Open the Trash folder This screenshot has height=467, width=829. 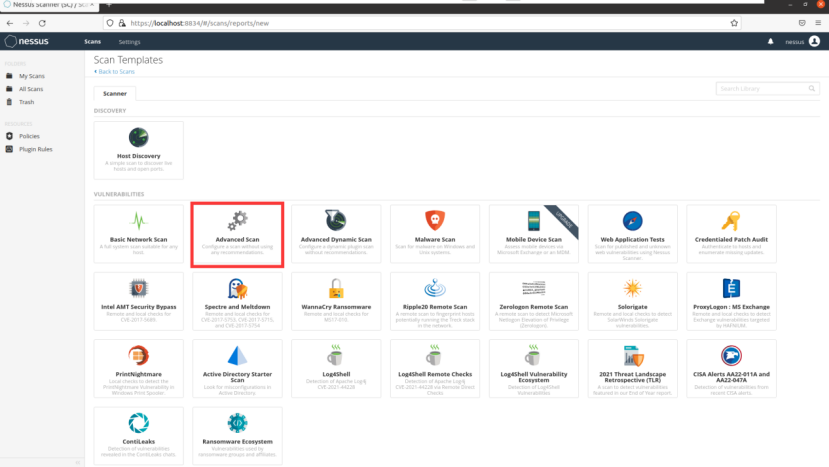26,102
